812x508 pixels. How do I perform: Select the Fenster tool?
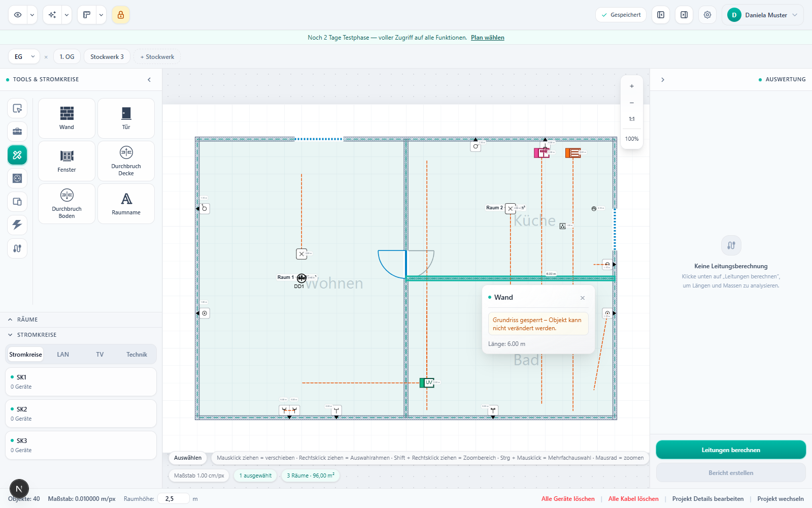pyautogui.click(x=66, y=161)
